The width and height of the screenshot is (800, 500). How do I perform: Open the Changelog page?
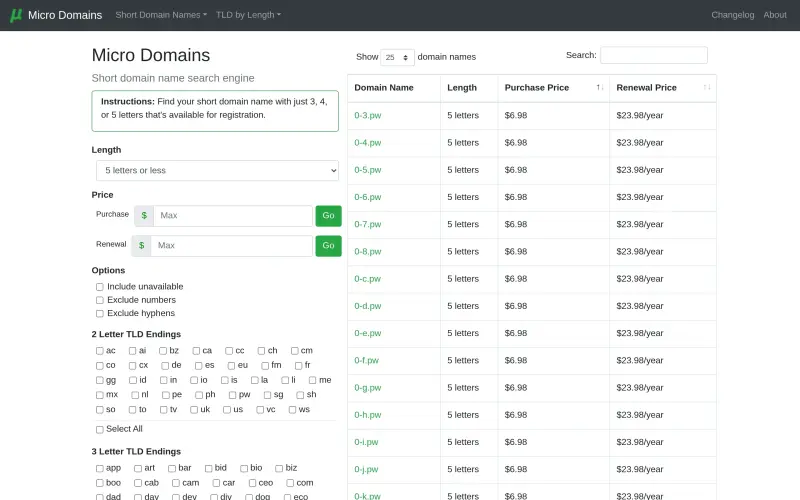click(x=733, y=15)
